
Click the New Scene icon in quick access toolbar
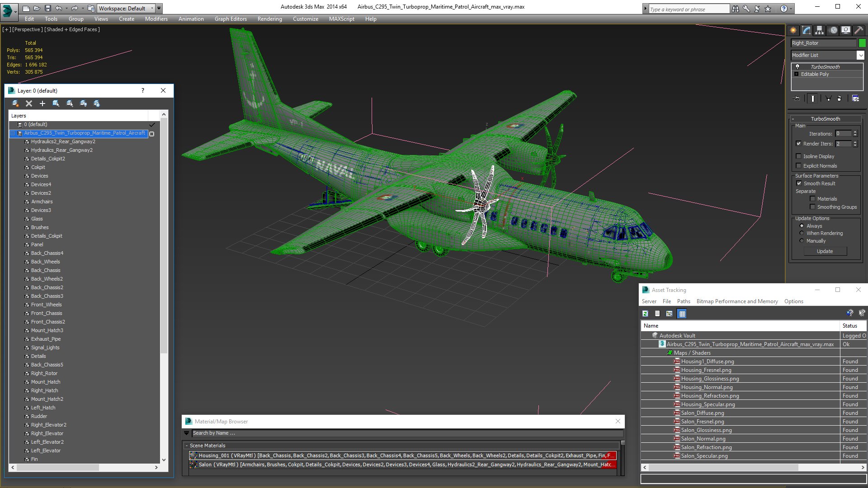26,8
